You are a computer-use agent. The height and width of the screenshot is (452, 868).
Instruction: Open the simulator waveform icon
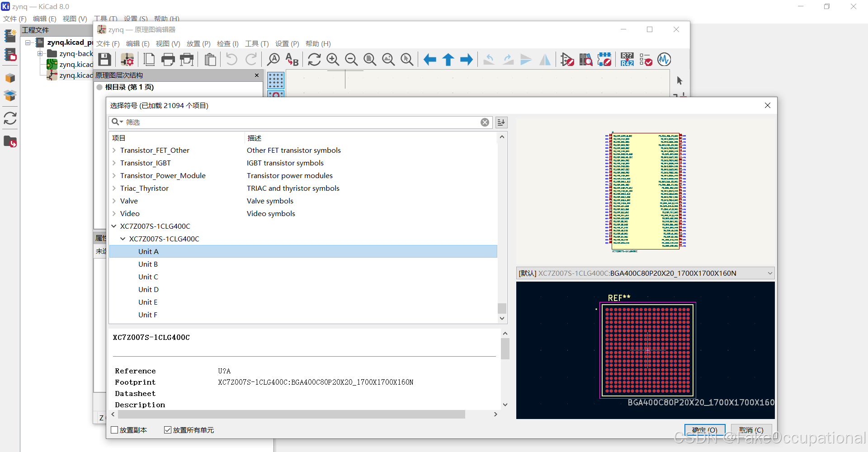click(664, 60)
